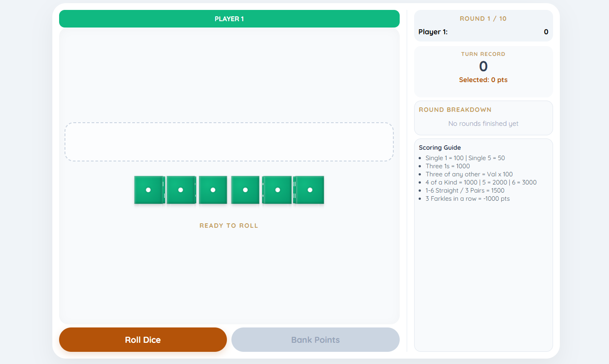The image size is (609, 364).
Task: Select the fourth die from the left
Action: pos(245,190)
